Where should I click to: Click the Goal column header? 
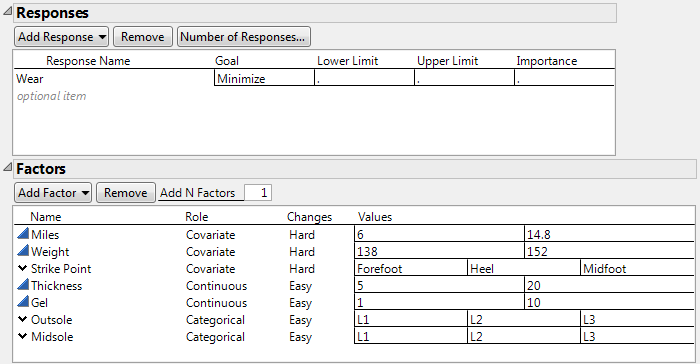click(227, 61)
